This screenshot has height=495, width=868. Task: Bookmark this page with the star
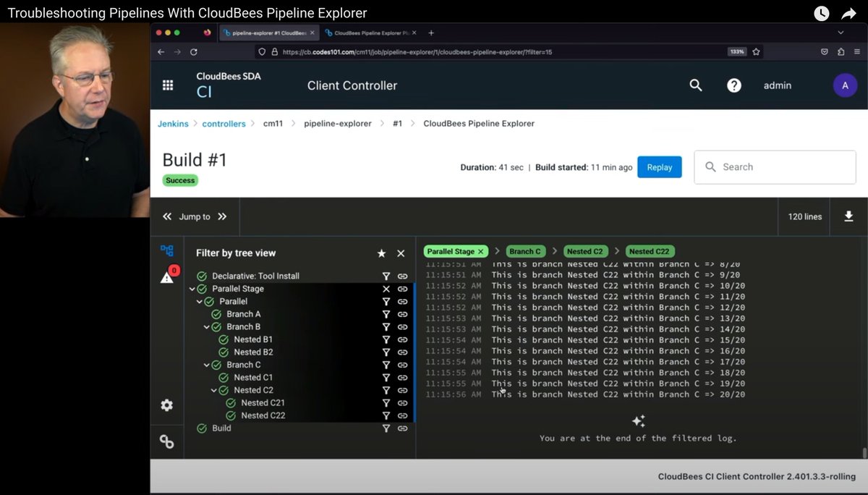coord(756,52)
